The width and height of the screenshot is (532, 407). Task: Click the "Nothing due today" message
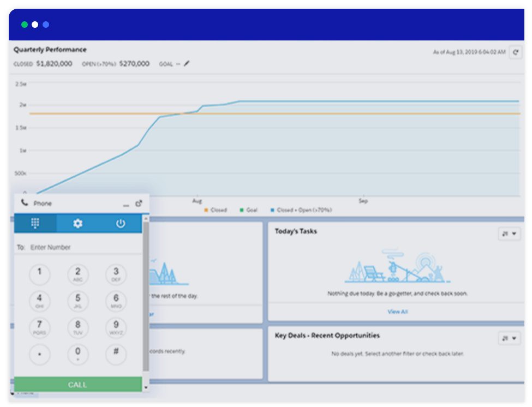[397, 294]
